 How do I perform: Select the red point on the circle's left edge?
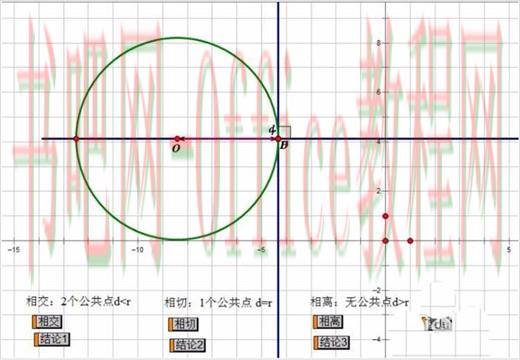point(76,139)
